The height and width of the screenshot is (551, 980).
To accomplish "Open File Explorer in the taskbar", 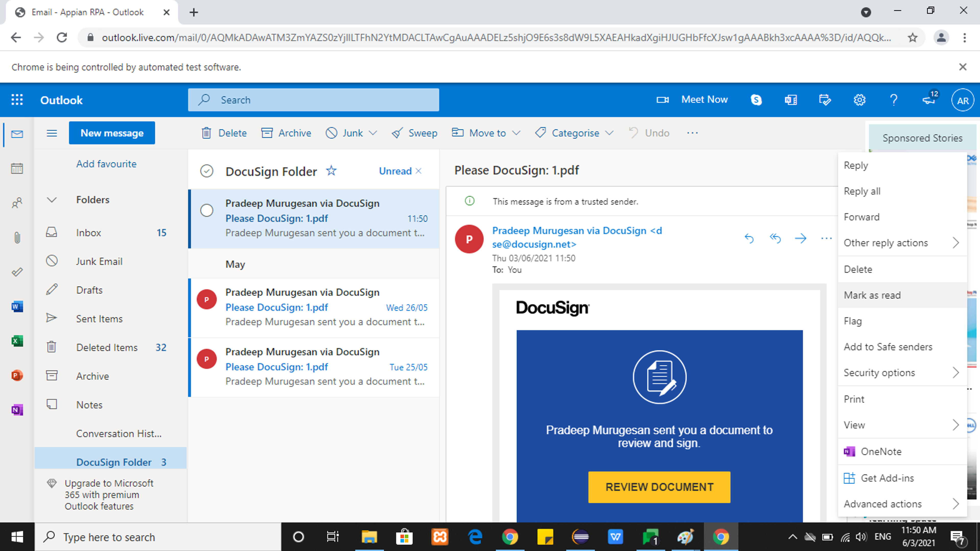I will pyautogui.click(x=369, y=537).
